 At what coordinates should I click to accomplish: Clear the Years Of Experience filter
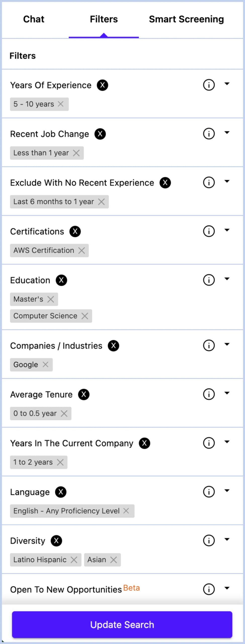click(x=103, y=85)
